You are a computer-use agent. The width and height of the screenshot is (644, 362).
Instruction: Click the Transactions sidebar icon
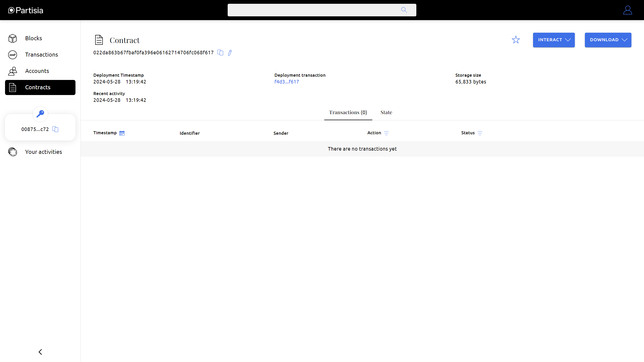pos(13,54)
